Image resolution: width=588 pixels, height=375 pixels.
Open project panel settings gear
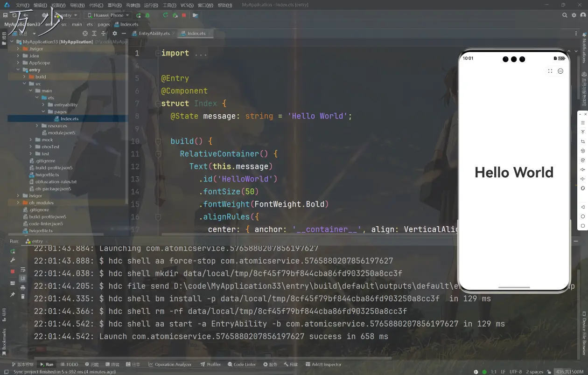pos(114,34)
